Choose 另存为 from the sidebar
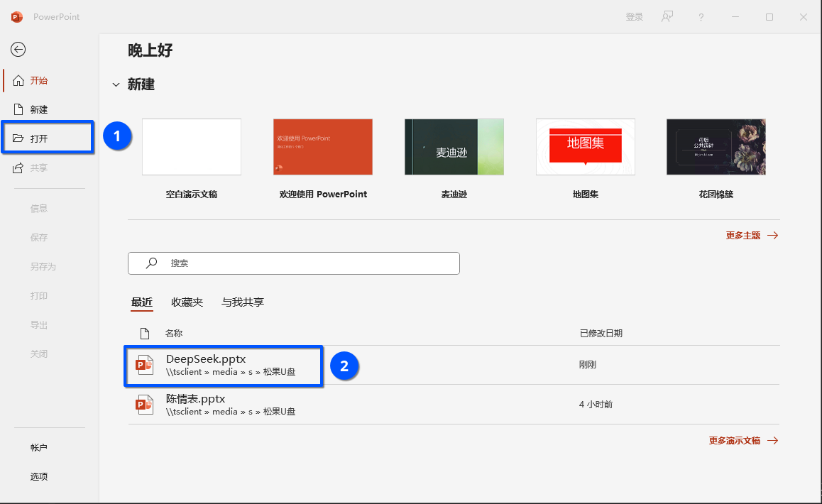The image size is (822, 504). click(x=43, y=267)
